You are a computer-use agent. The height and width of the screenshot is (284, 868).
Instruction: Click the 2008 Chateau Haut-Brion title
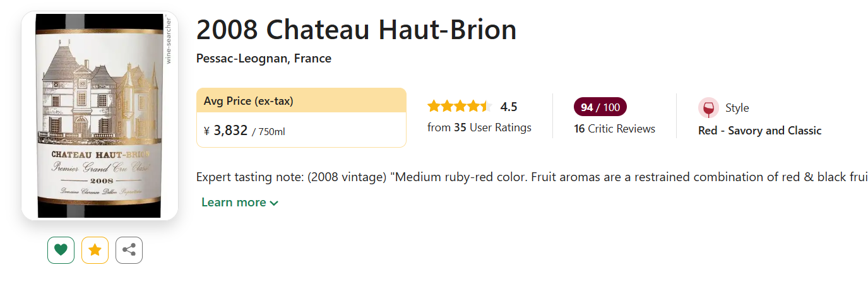click(x=356, y=30)
